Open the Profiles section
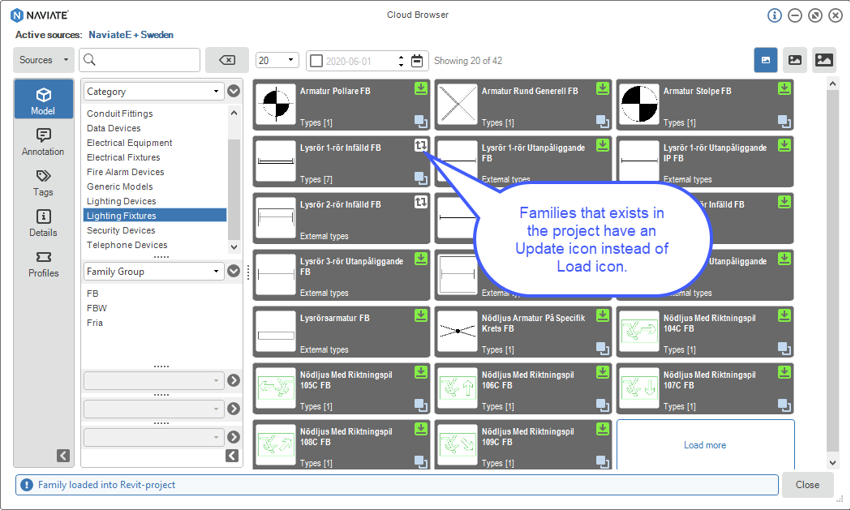This screenshot has width=850, height=510. click(43, 264)
